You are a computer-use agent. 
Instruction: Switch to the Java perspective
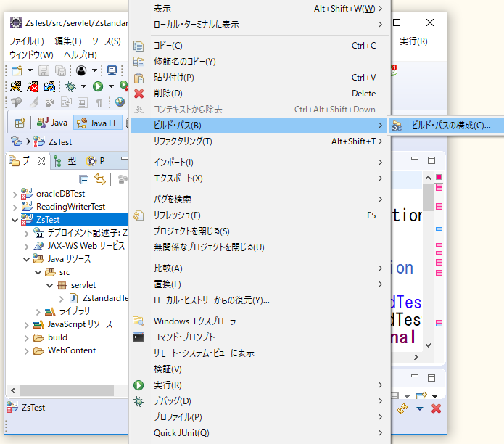(x=51, y=123)
